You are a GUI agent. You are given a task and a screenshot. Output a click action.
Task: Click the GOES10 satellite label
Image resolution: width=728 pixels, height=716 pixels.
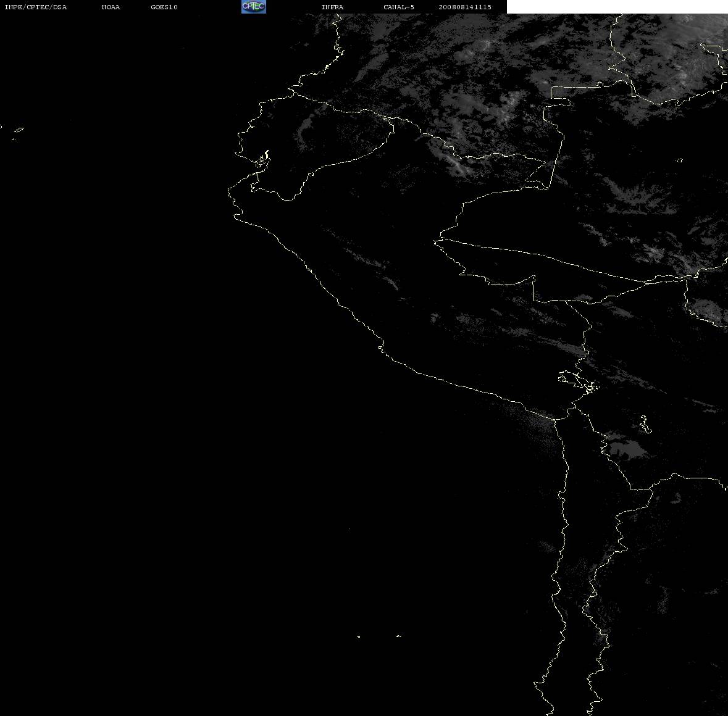tap(164, 7)
